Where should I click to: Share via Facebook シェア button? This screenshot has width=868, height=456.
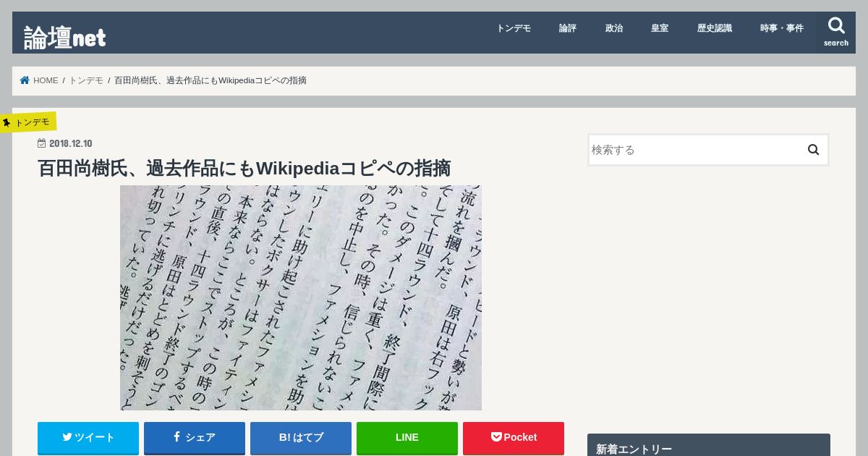[195, 438]
